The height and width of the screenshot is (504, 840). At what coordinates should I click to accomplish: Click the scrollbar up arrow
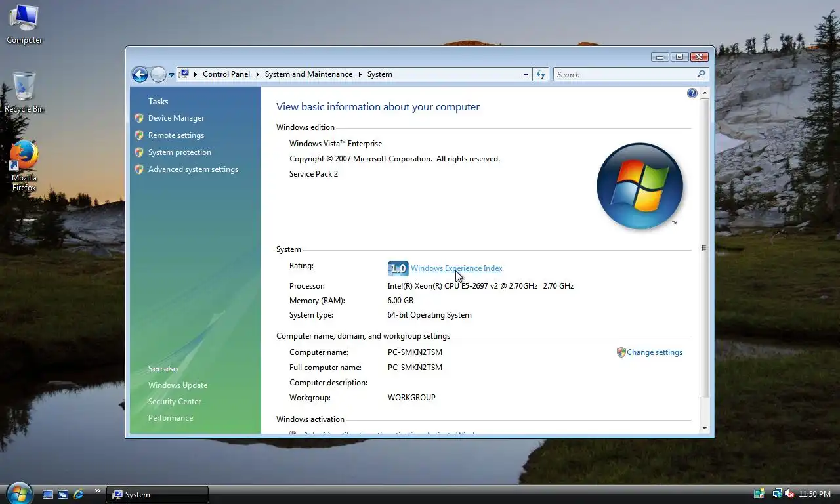(705, 93)
